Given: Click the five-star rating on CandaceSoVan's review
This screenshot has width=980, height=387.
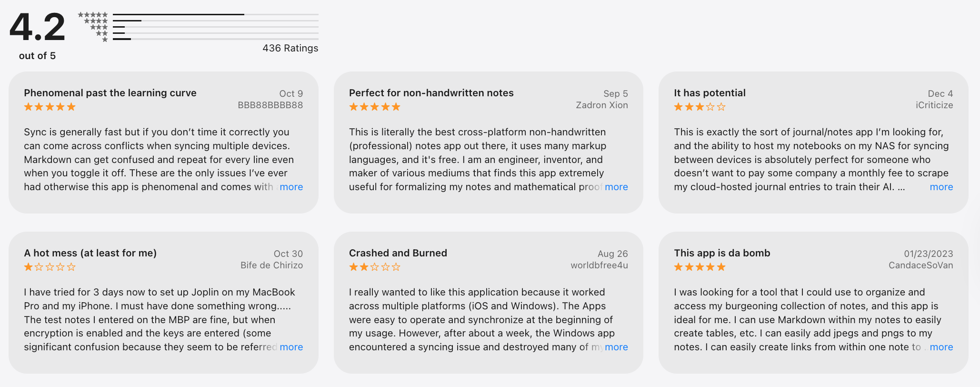Looking at the screenshot, I should click(700, 267).
